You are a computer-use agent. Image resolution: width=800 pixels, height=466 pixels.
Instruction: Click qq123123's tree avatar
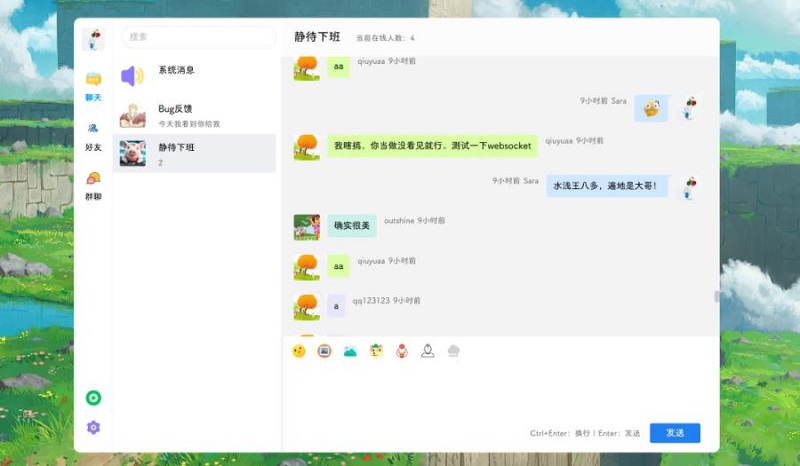[307, 307]
